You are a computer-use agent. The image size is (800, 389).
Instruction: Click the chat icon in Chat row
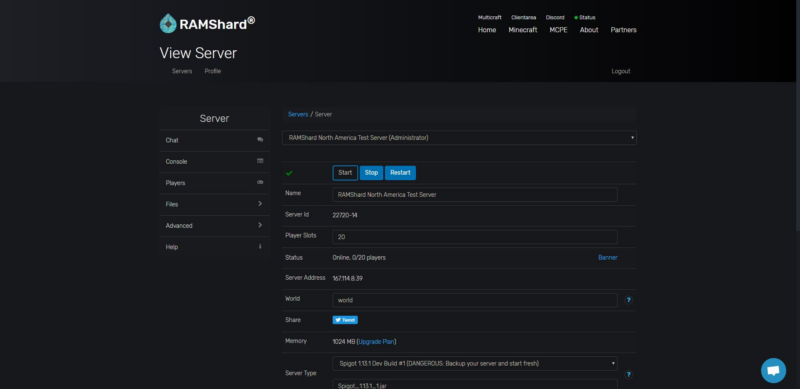260,139
